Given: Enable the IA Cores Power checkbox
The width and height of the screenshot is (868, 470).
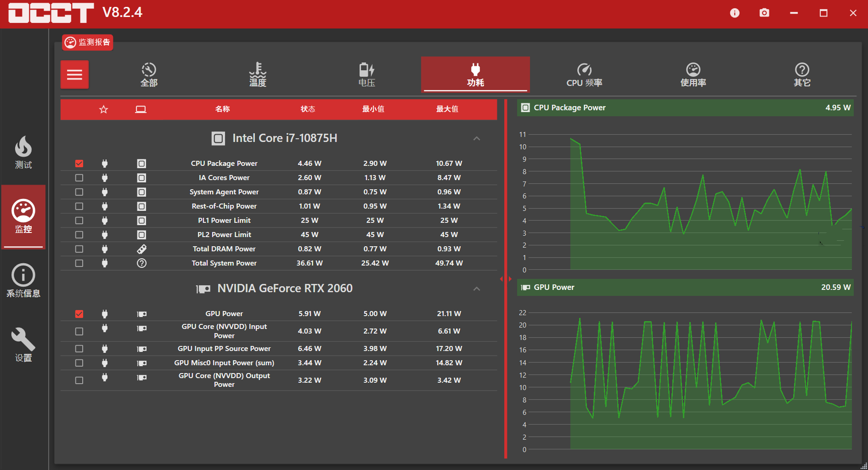Looking at the screenshot, I should tap(79, 178).
